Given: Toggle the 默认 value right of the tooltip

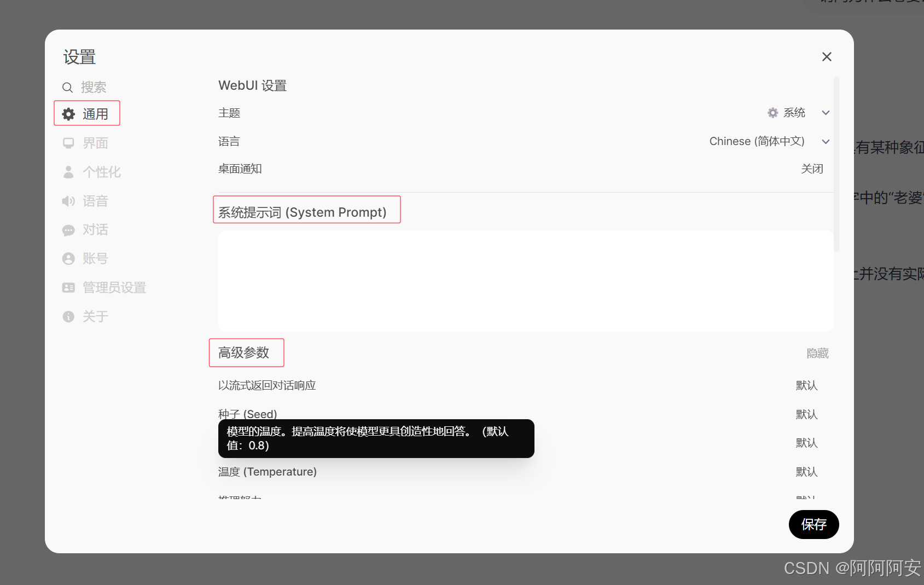Looking at the screenshot, I should point(806,443).
